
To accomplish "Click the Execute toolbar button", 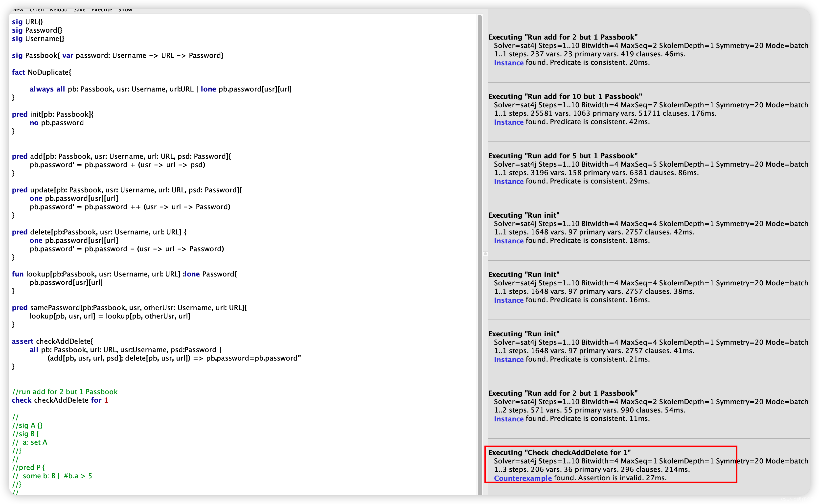I will click(102, 10).
